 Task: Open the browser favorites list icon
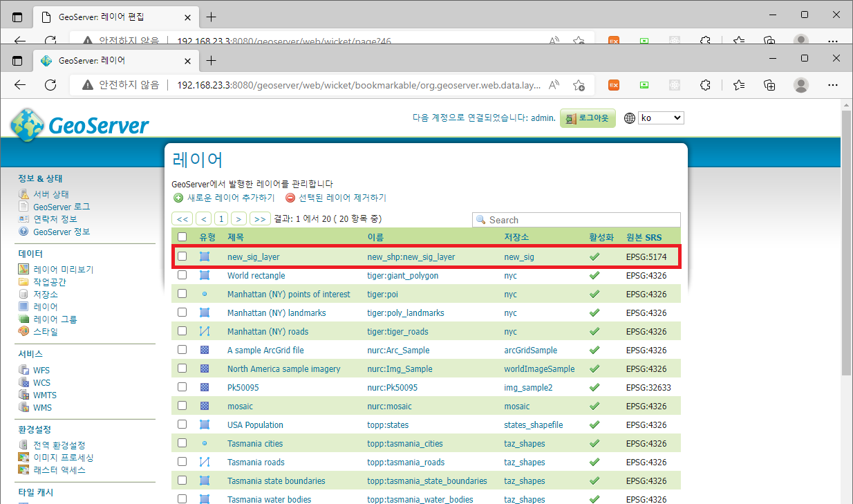[739, 85]
